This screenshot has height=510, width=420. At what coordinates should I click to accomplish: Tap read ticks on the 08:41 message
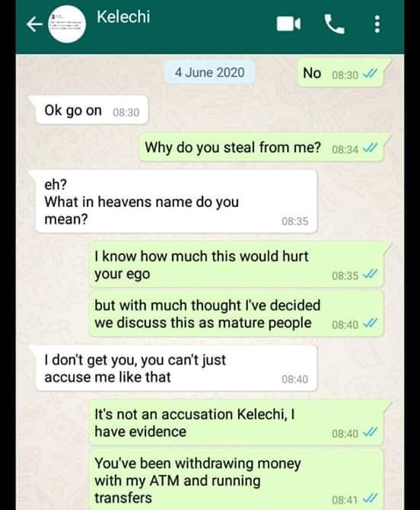pyautogui.click(x=370, y=498)
